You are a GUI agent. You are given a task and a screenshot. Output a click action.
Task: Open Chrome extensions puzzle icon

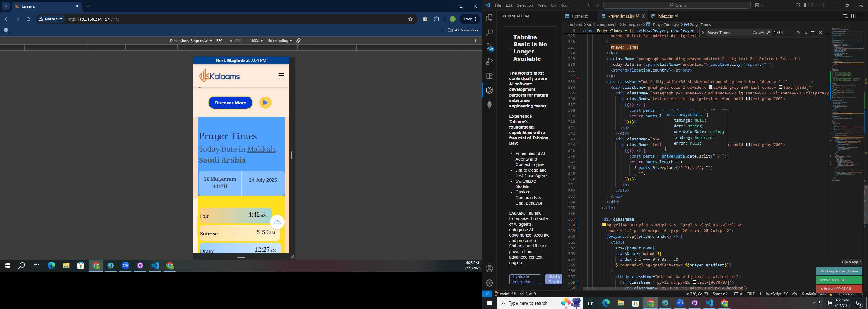pos(437,19)
